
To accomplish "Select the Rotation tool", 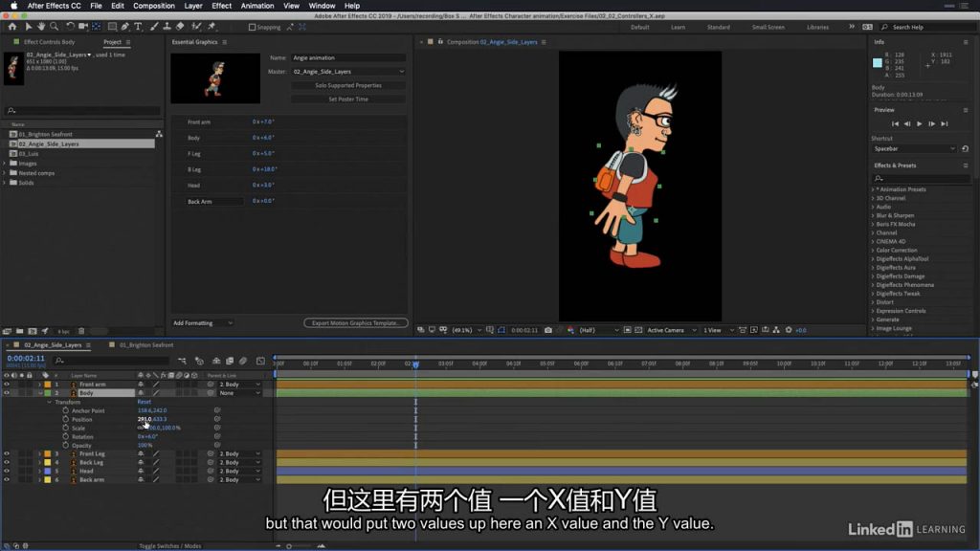I will tap(70, 27).
